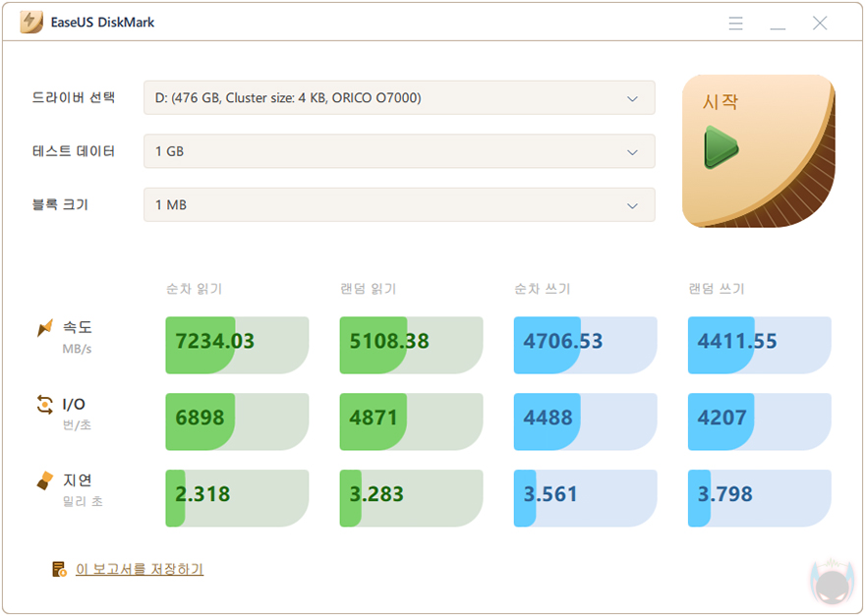Click the 테스트 데이터 label
This screenshot has height=616, width=865.
click(x=74, y=151)
